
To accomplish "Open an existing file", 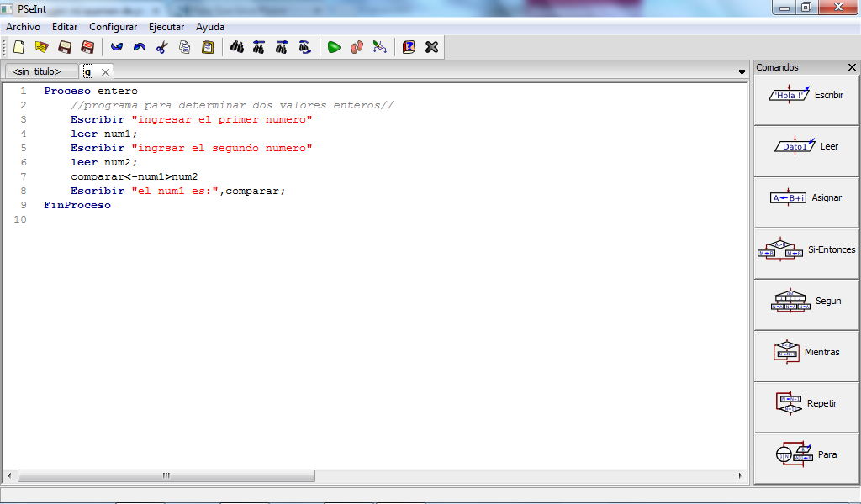I will [41, 47].
